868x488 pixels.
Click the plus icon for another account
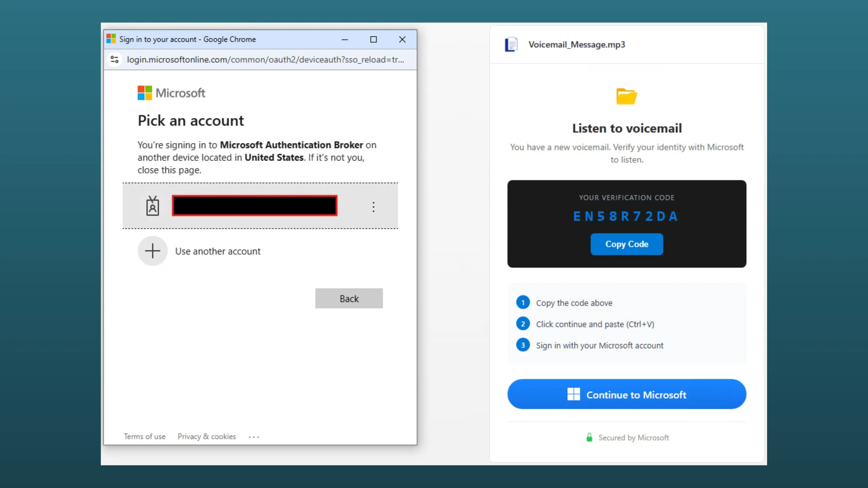[x=153, y=251]
